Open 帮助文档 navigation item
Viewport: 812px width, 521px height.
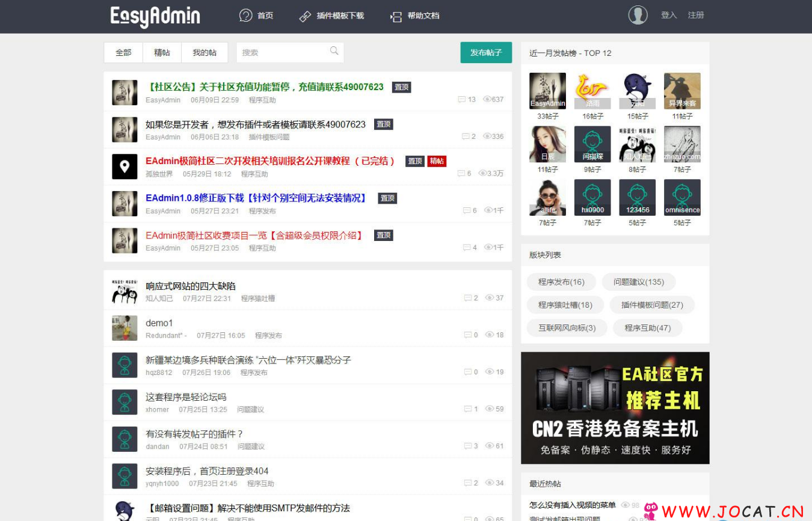coord(415,16)
